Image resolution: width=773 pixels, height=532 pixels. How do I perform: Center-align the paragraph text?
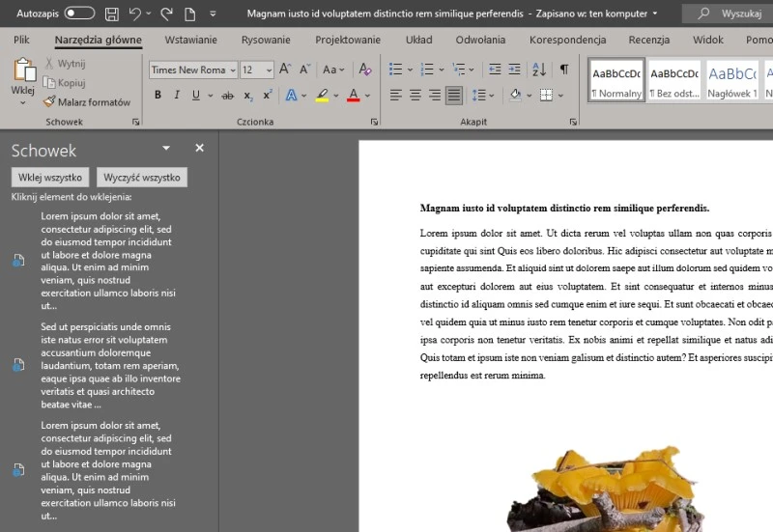(x=415, y=95)
